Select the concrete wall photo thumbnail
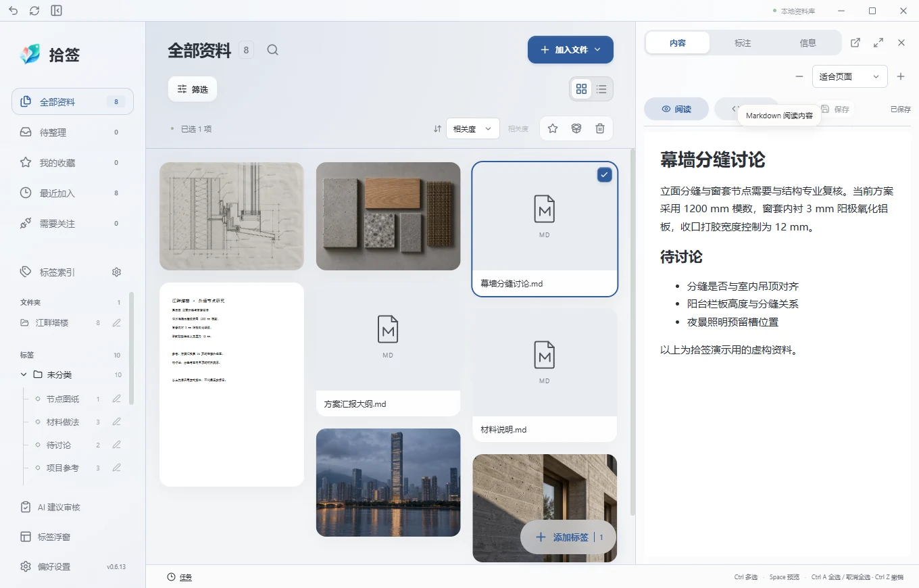The height and width of the screenshot is (588, 919). coord(545,508)
